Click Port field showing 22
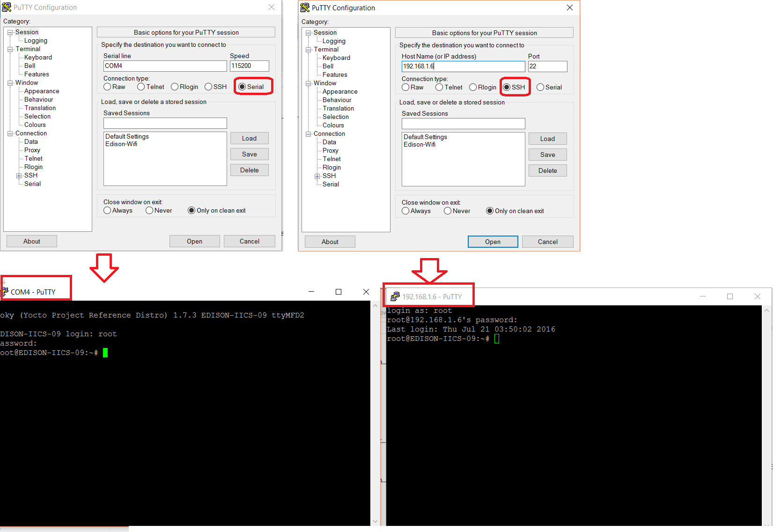The height and width of the screenshot is (532, 781). click(548, 66)
